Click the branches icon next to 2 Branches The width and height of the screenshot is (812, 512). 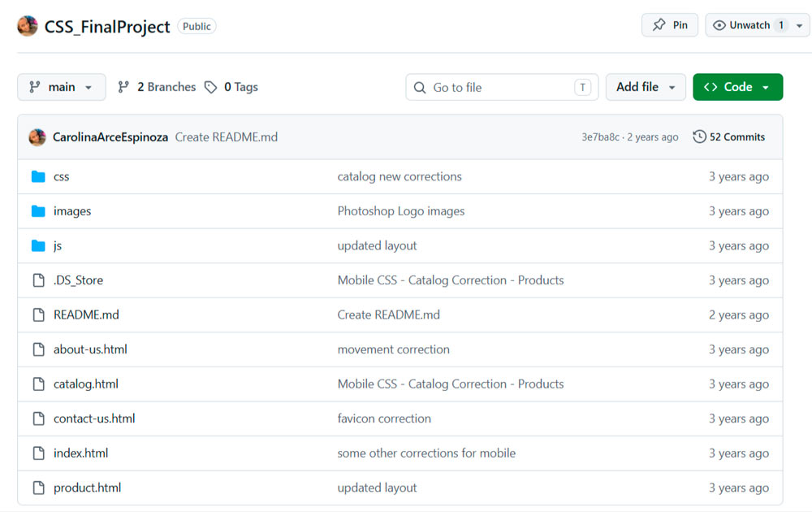tap(123, 87)
